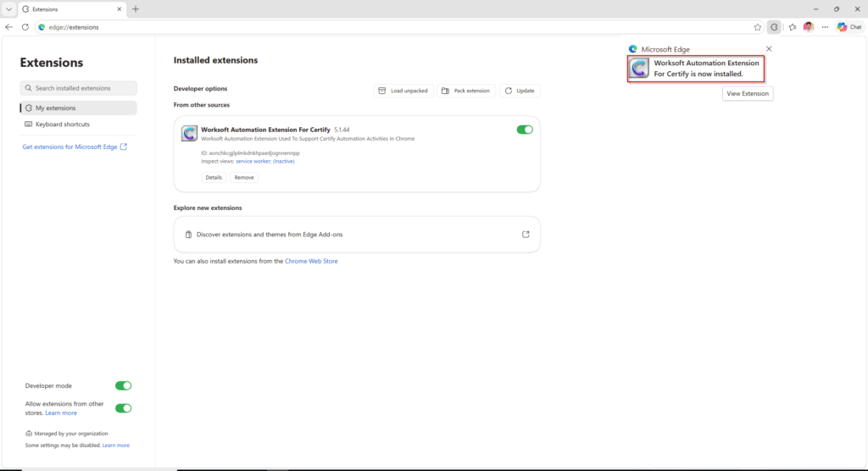Image resolution: width=868 pixels, height=471 pixels.
Task: Open Discover extensions from Edge Add-ons card
Action: [357, 235]
